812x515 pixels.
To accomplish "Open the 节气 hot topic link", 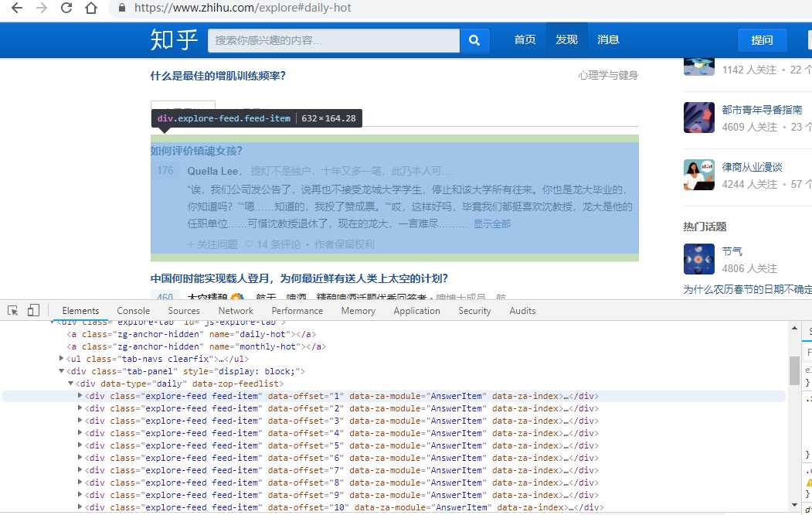I will pyautogui.click(x=732, y=251).
